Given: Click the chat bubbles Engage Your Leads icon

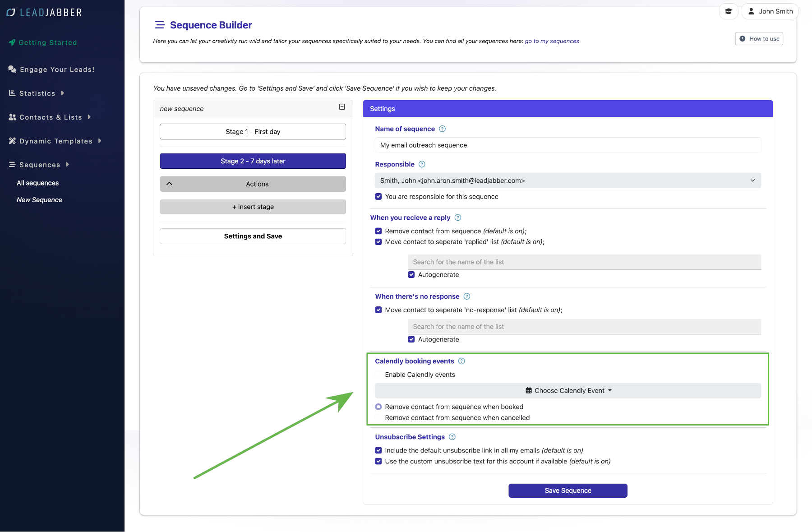Looking at the screenshot, I should (x=12, y=69).
